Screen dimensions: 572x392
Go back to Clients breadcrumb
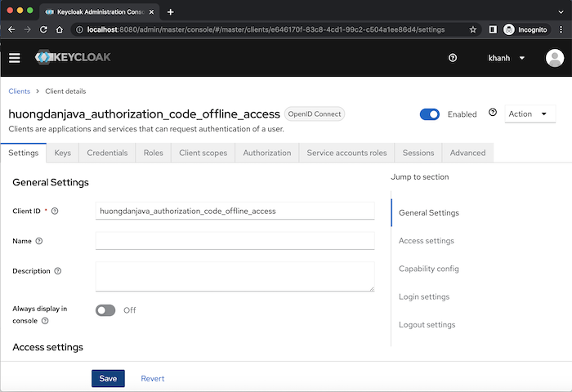[20, 91]
